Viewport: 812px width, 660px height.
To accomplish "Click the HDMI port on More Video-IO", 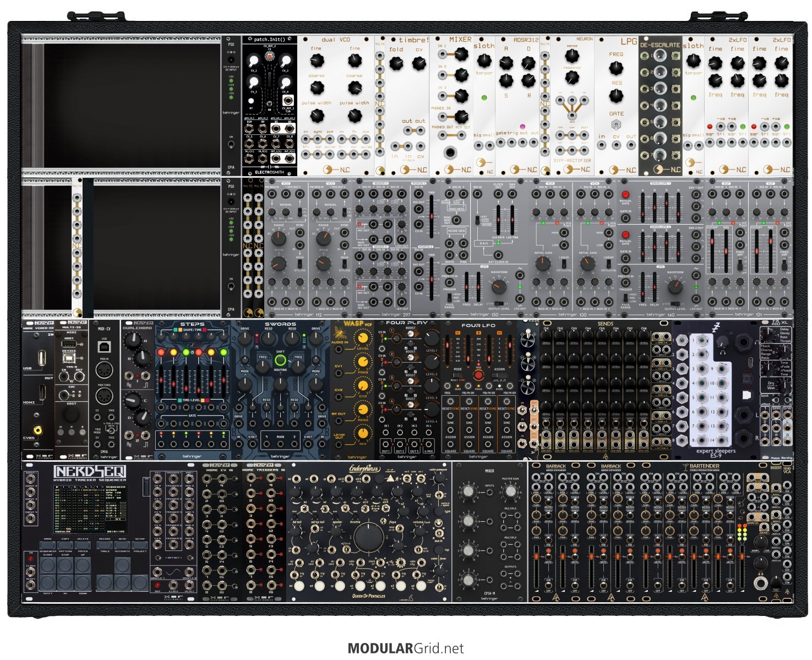I will coord(43,392).
